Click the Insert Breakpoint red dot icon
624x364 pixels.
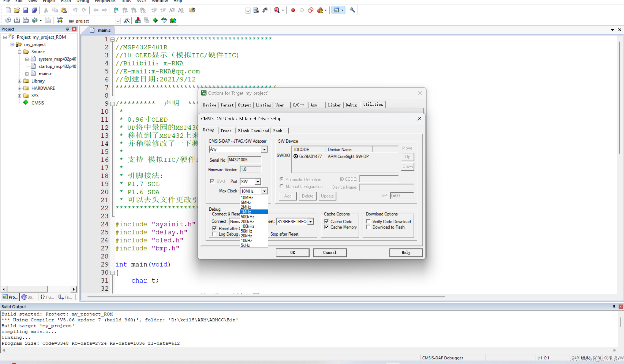pos(293,10)
